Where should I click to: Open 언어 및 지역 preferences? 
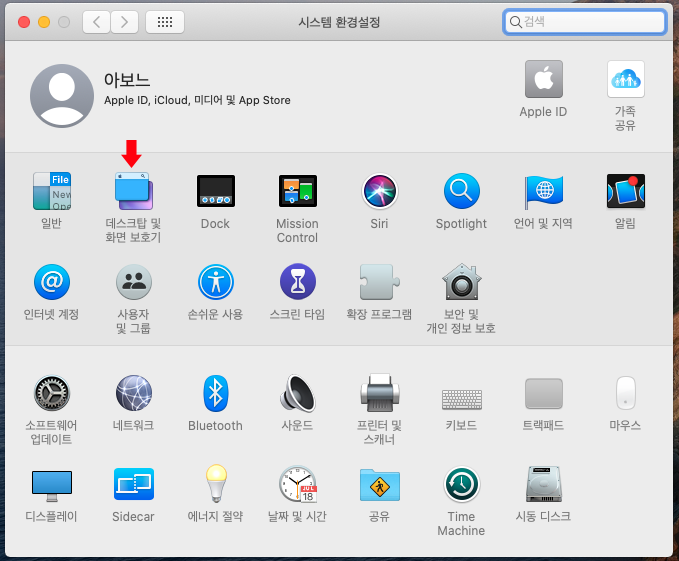543,191
